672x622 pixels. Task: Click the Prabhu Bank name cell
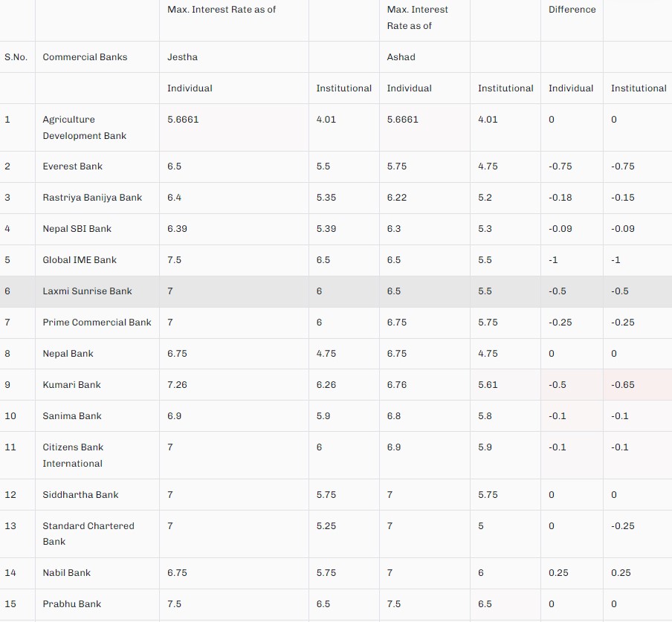pos(71,604)
